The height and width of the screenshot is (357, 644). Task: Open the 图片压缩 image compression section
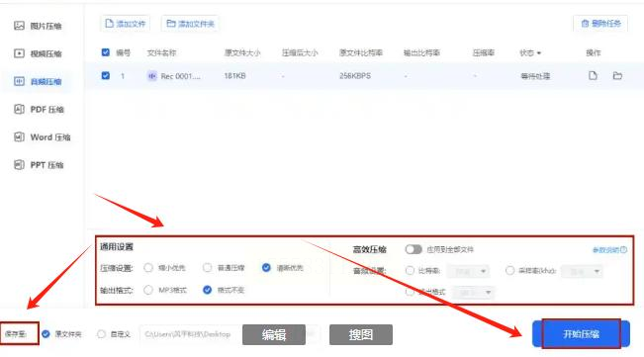click(38, 26)
